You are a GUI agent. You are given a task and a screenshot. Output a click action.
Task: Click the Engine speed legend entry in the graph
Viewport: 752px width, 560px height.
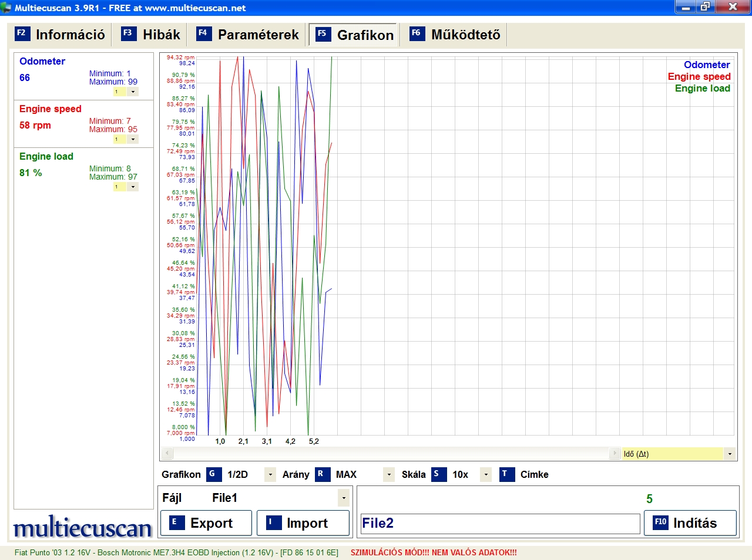699,76
